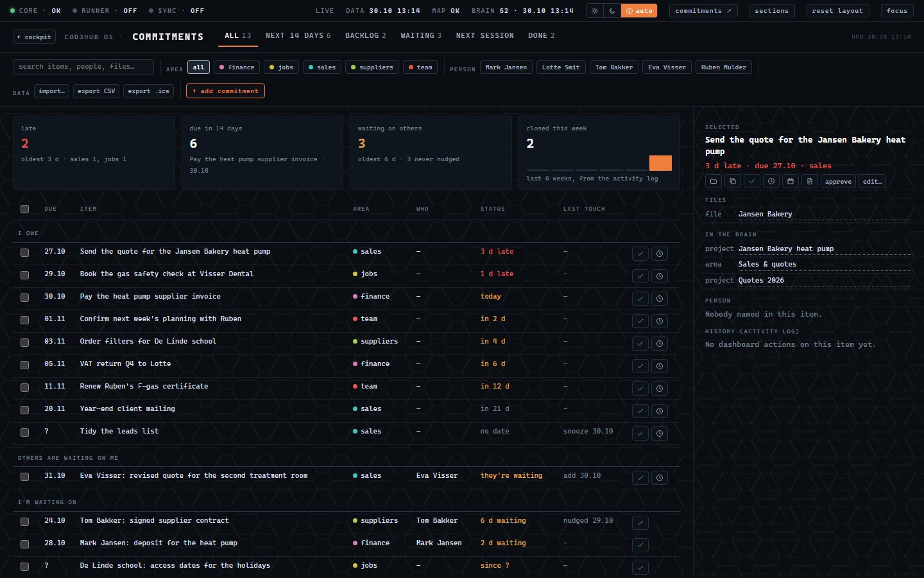Snooze the 'VAT return Q4 to Lotte' row
Screen dimensions: 924x578
660,366
